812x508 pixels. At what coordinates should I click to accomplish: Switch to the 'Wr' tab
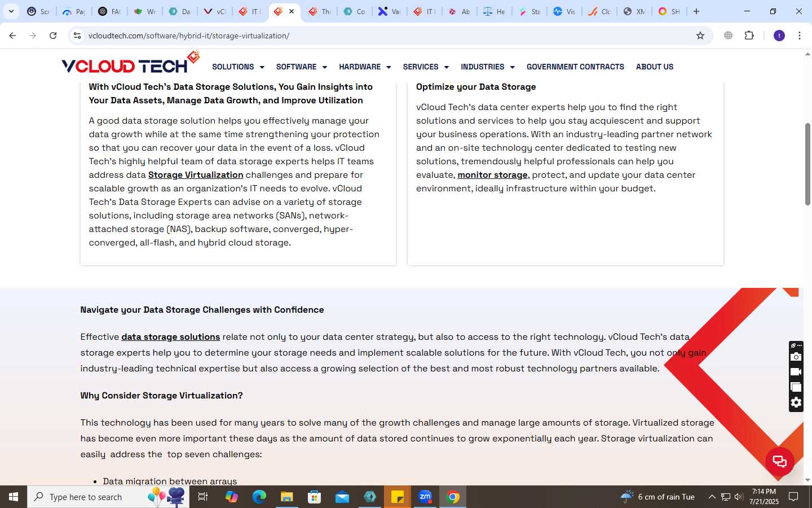(x=145, y=11)
